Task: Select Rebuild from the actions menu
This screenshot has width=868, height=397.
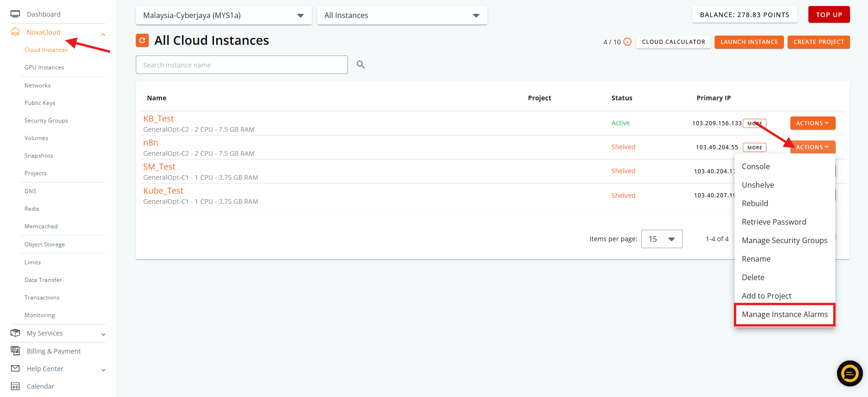Action: 784,203
